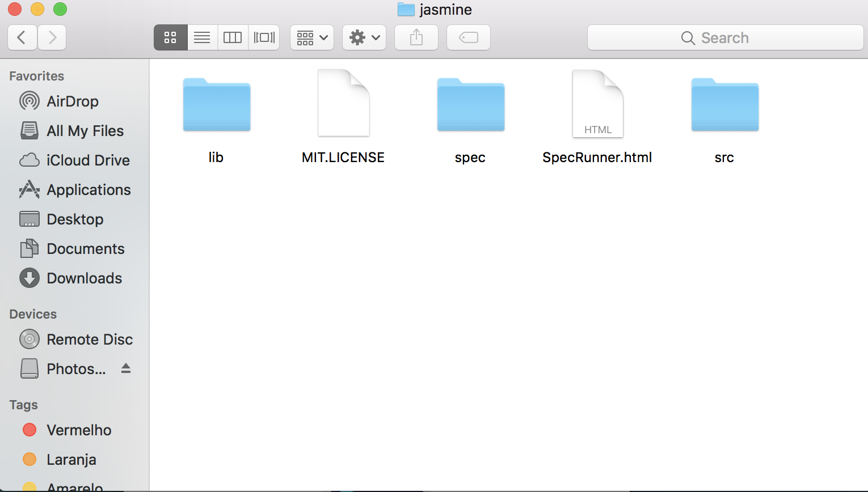The image size is (868, 492).
Task: Switch to list view
Action: 202,37
